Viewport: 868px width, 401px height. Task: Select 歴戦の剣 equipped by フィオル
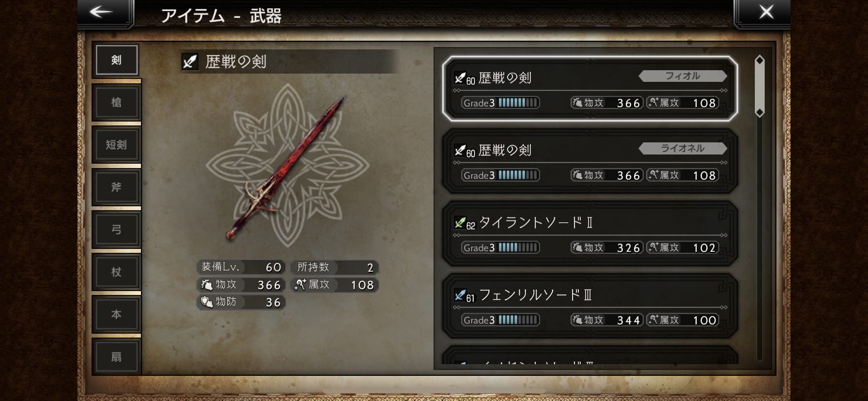[x=590, y=89]
